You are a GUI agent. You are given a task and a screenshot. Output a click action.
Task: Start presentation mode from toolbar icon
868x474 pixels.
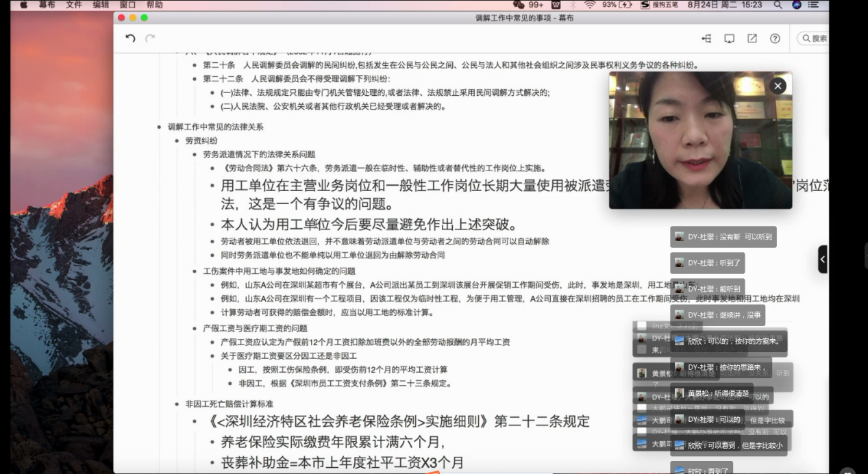pyautogui.click(x=729, y=38)
